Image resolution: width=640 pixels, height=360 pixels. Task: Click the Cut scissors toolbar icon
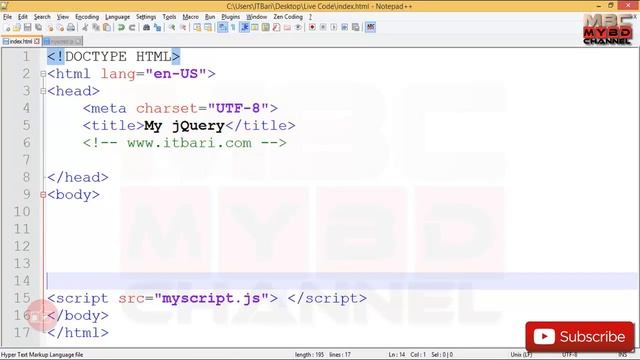coord(85,27)
